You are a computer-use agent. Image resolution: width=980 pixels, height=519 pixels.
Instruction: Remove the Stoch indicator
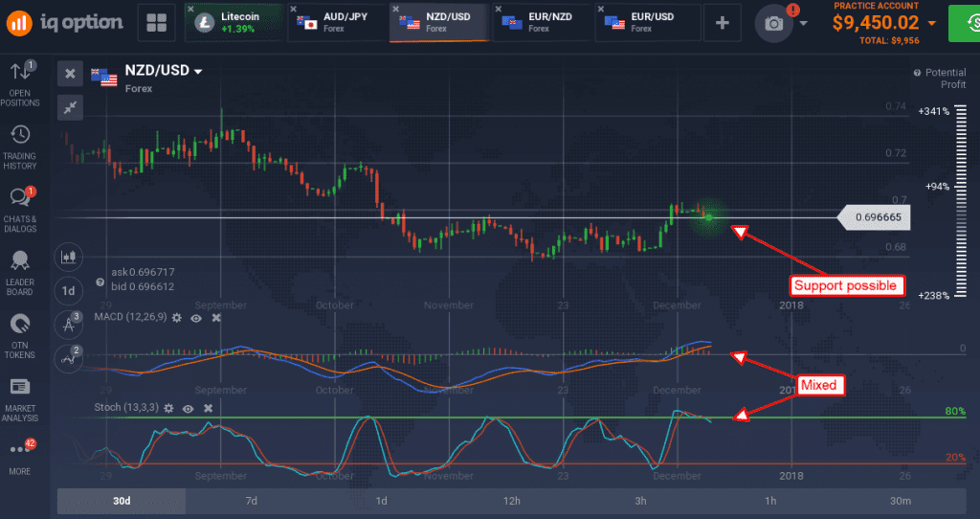click(x=208, y=408)
